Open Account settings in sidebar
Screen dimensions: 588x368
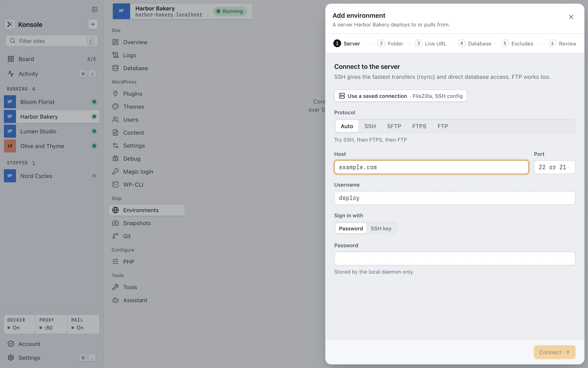tap(51, 344)
